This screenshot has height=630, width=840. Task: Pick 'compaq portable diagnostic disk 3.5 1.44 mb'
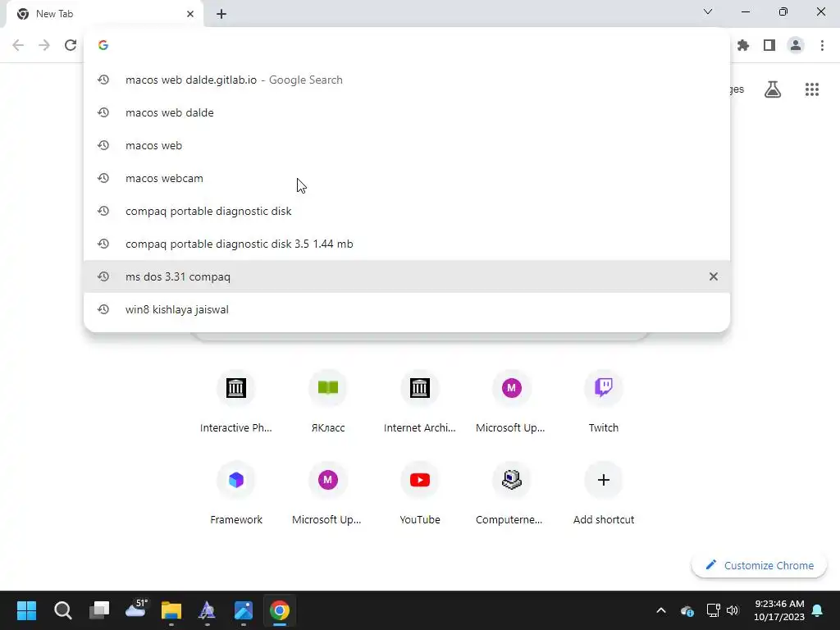coord(407,244)
